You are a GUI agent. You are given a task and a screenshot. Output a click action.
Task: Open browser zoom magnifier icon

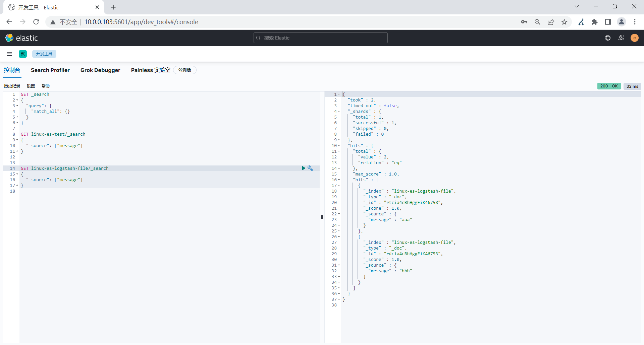[x=537, y=22]
